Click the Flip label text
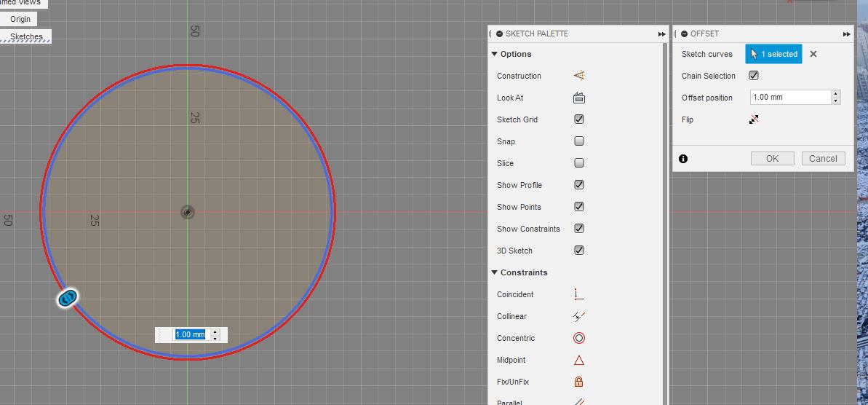This screenshot has height=405, width=868. 688,119
